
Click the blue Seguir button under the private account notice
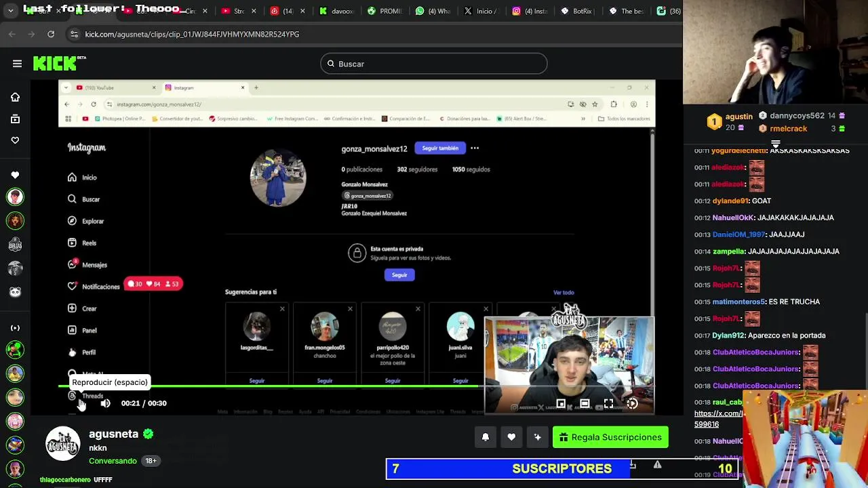click(x=399, y=274)
